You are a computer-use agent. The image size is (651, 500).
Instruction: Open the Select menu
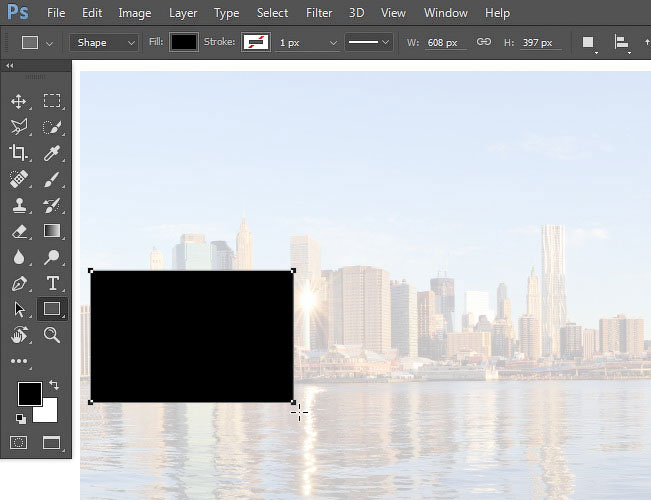tap(272, 13)
